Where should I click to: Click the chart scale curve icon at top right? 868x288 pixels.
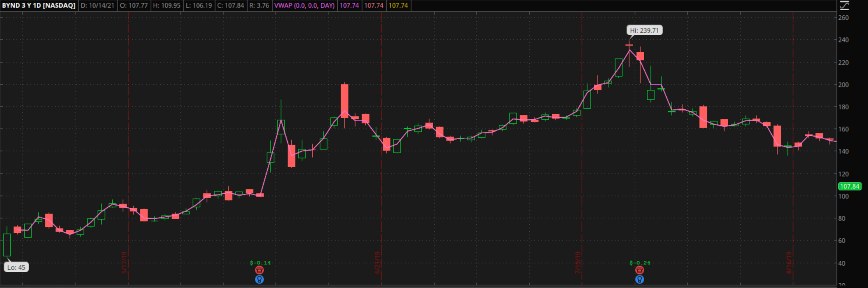pos(844,6)
